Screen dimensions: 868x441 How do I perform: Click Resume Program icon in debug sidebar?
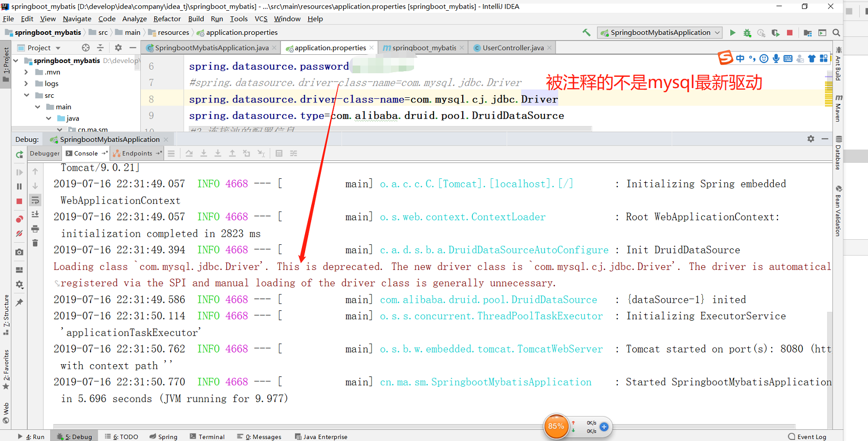(19, 172)
